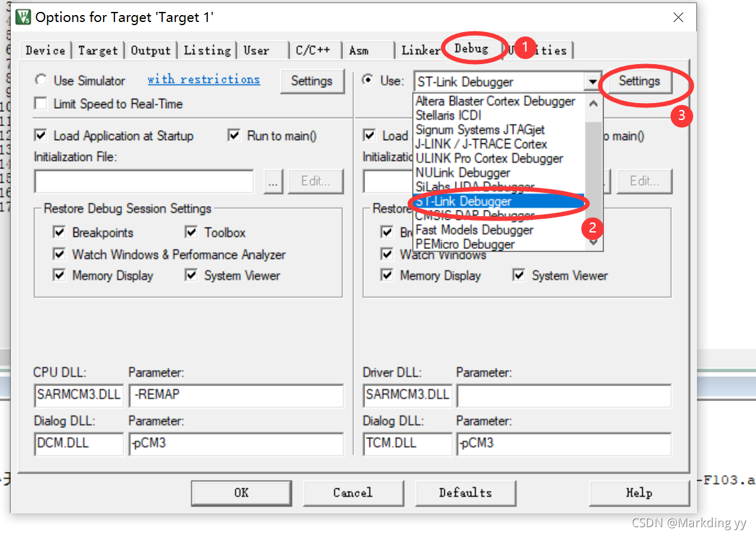Click the left Edit... button
Viewport: 756px width, 536px height.
click(315, 181)
